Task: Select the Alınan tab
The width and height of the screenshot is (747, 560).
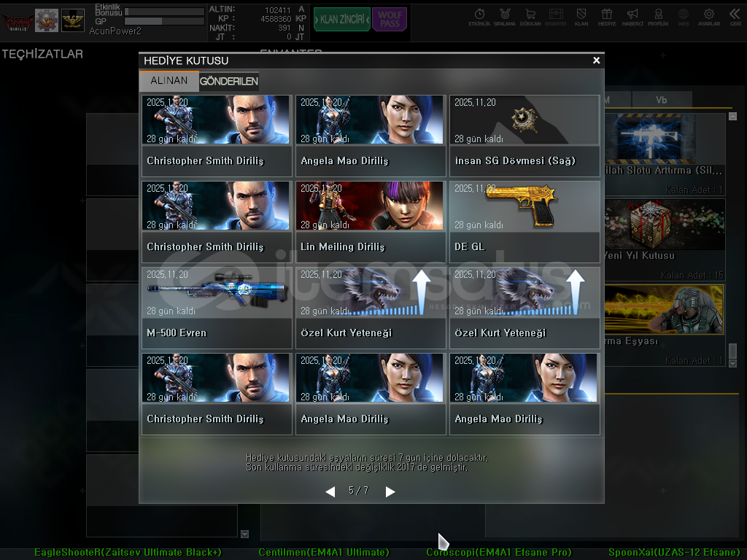Action: point(169,81)
